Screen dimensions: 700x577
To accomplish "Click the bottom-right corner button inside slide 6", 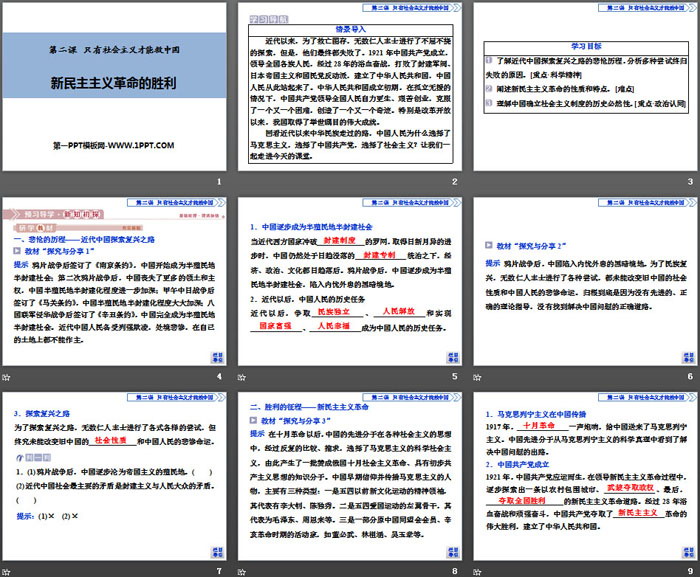I will (688, 357).
